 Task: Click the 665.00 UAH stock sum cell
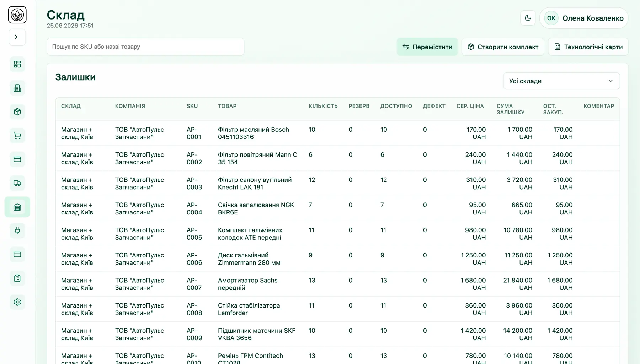coord(522,209)
